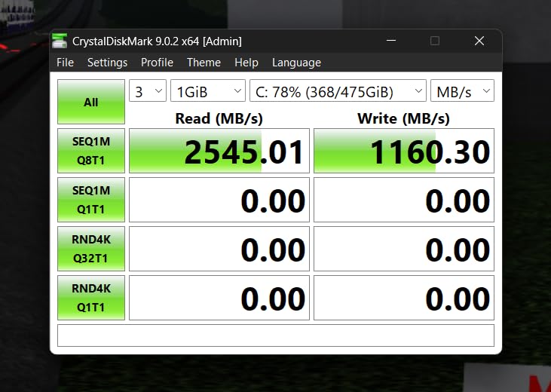Screen dimensions: 551x392
Task: Click the RND4K Q32T1 write result 0.00
Action: pyautogui.click(x=404, y=249)
